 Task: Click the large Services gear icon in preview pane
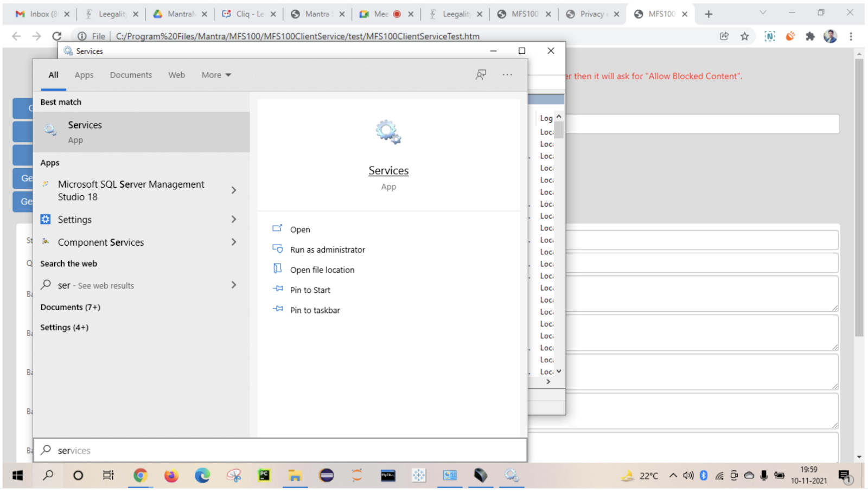coord(388,132)
